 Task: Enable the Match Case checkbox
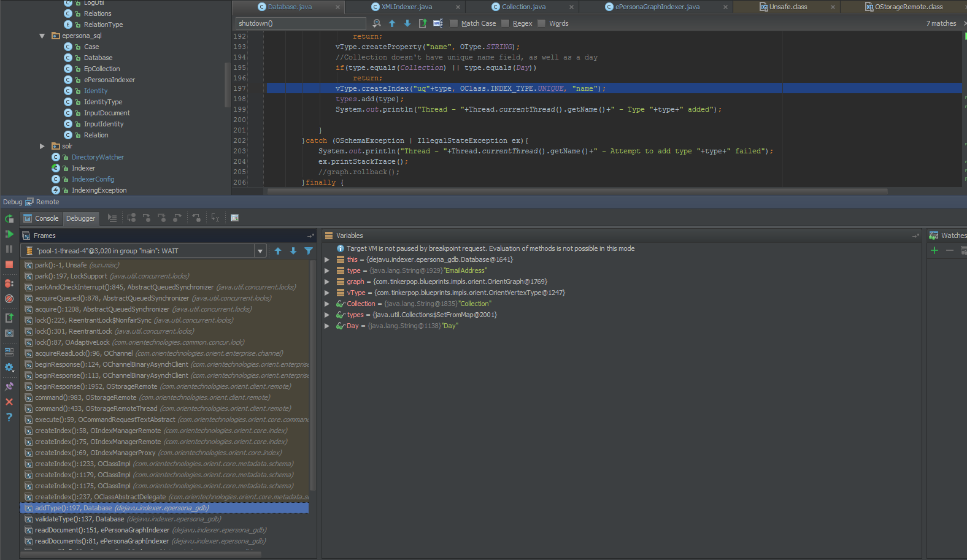click(454, 23)
